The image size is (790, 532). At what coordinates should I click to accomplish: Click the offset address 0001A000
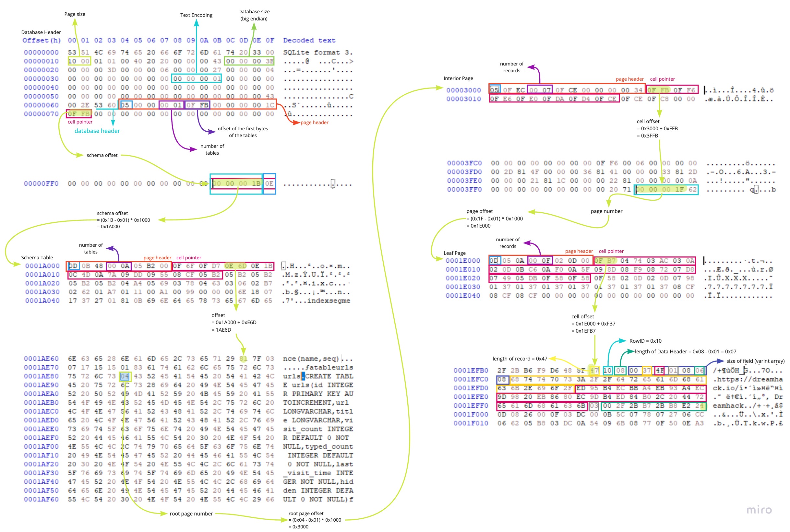click(42, 266)
